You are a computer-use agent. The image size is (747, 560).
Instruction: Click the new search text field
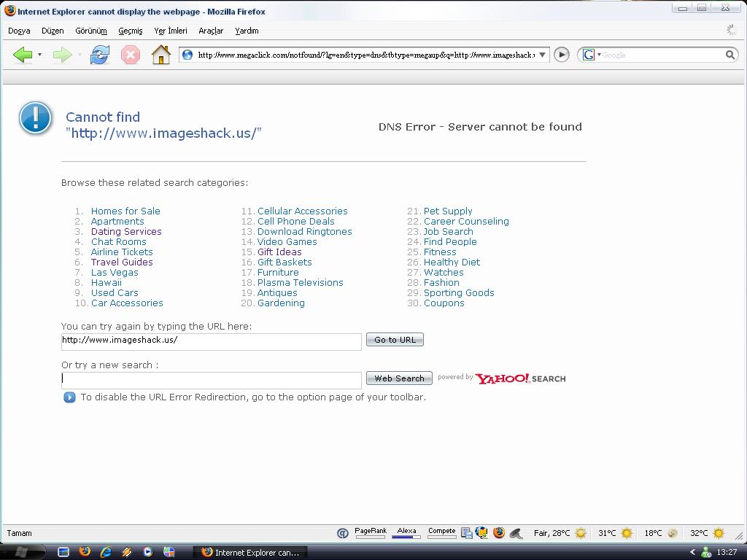point(211,380)
